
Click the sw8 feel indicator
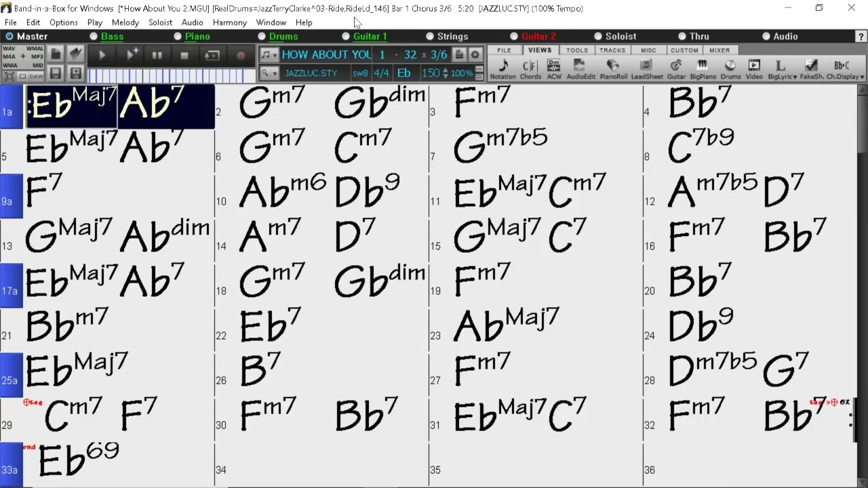tap(360, 73)
